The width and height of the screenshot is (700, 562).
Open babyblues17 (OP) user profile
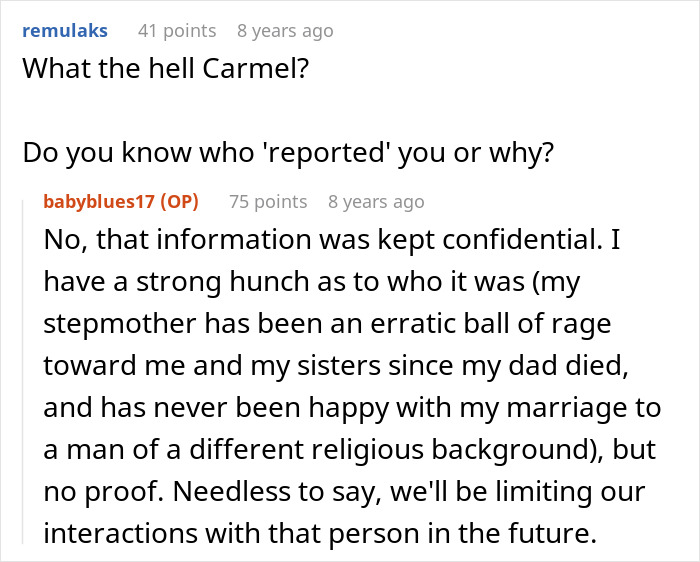121,202
